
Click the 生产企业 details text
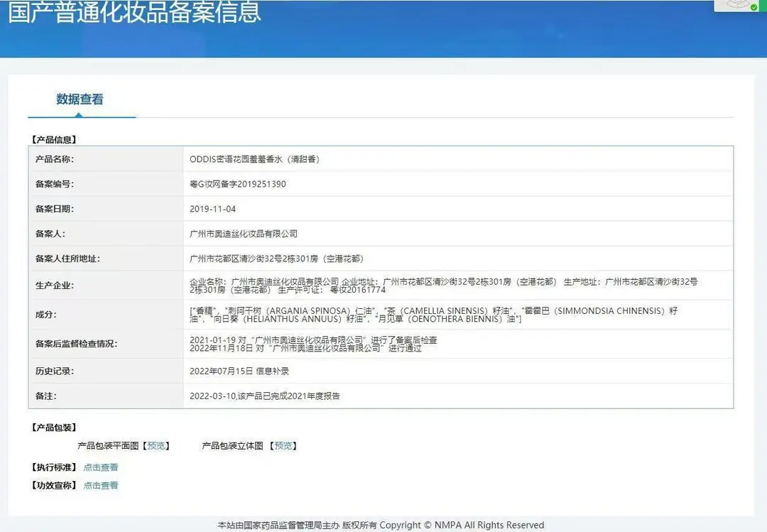[x=444, y=286]
